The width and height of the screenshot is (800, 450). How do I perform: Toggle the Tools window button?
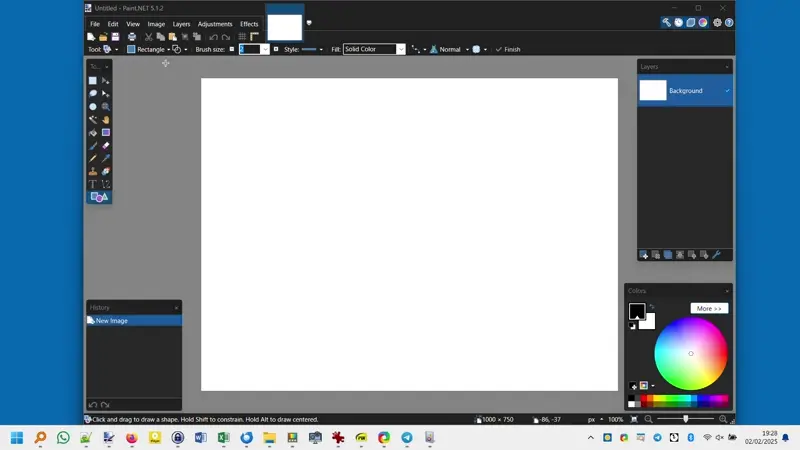coord(666,22)
